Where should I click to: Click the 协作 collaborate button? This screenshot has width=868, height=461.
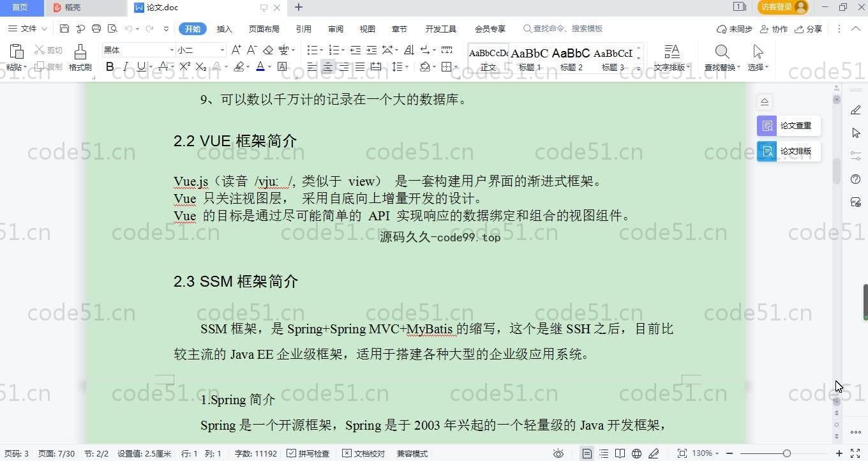774,29
